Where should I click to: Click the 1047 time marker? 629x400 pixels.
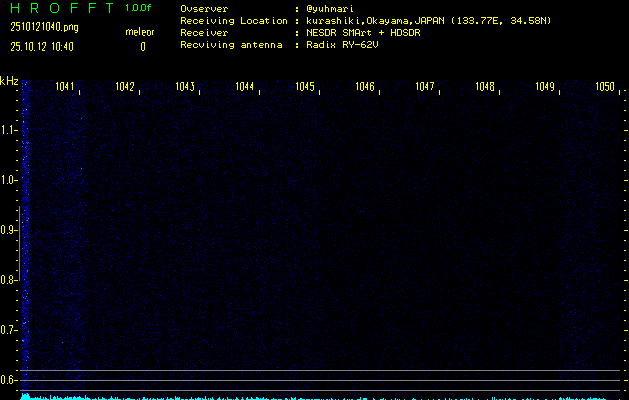pos(425,86)
